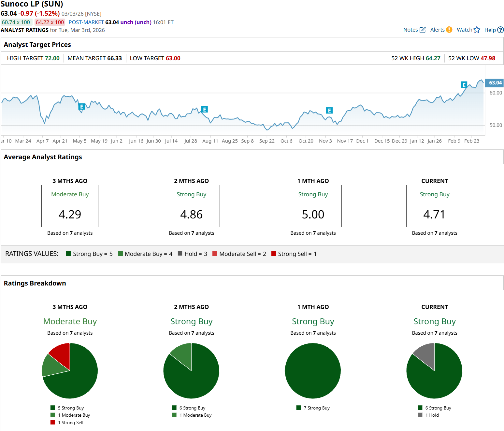504x431 pixels.
Task: Click the POST-MARKET label
Action: tap(86, 22)
